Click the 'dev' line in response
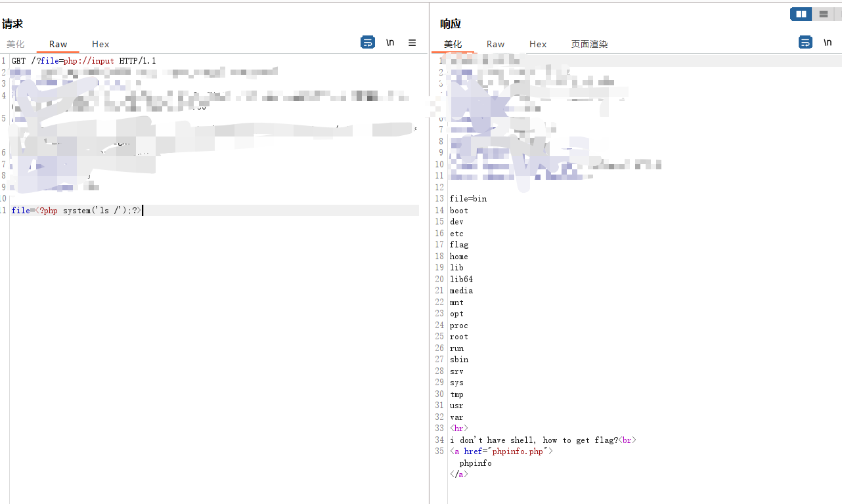Image resolution: width=842 pixels, height=504 pixels. coord(456,222)
